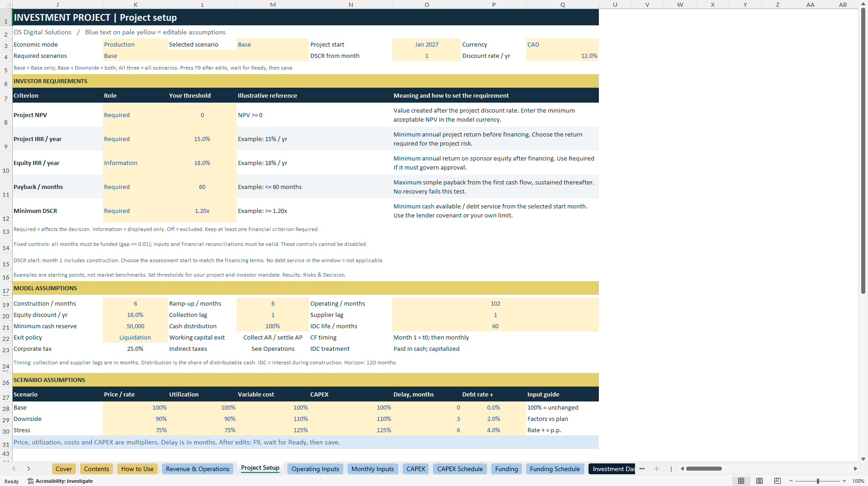Click the zoom slider handle
The height and width of the screenshot is (486, 868).
coord(818,481)
